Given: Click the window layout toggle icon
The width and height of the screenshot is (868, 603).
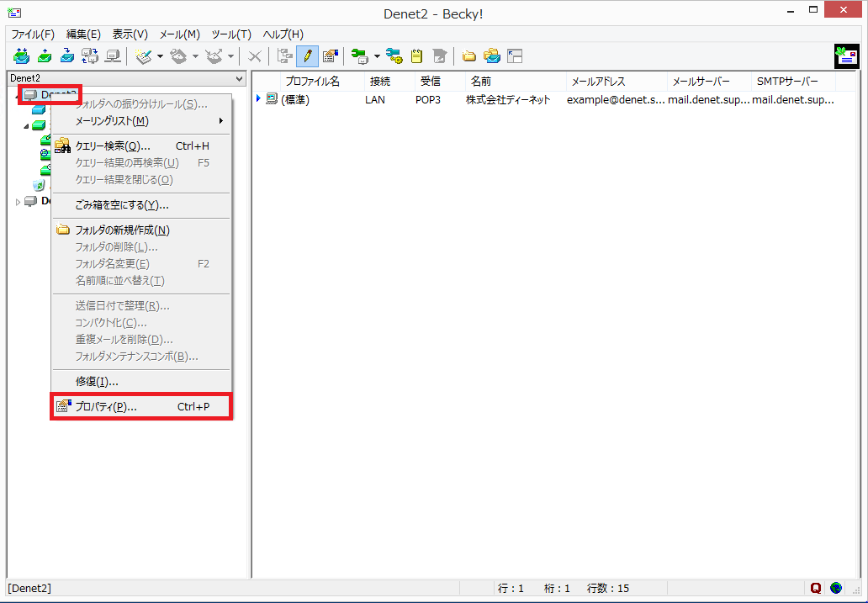Looking at the screenshot, I should point(515,56).
